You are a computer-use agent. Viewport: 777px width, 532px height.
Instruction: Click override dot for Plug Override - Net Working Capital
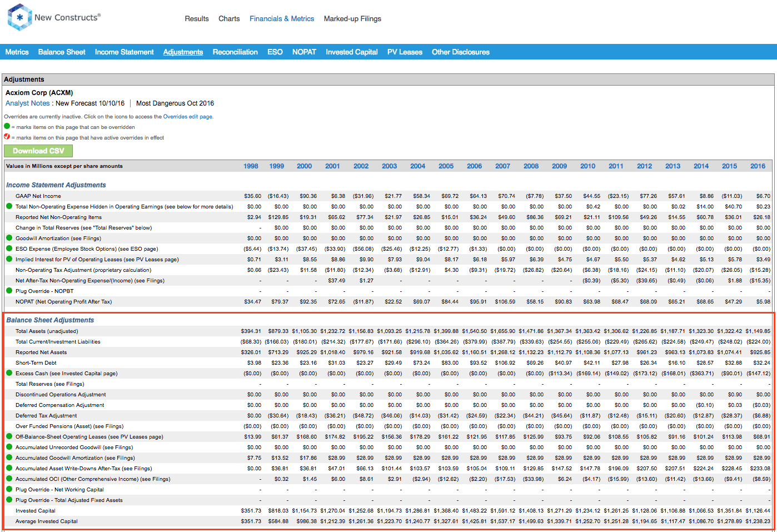[9, 489]
